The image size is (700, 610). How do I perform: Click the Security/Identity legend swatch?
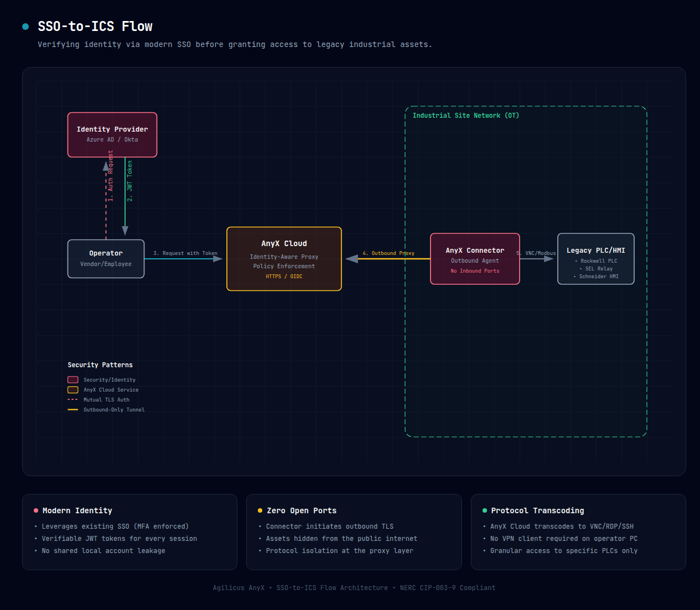click(x=73, y=380)
